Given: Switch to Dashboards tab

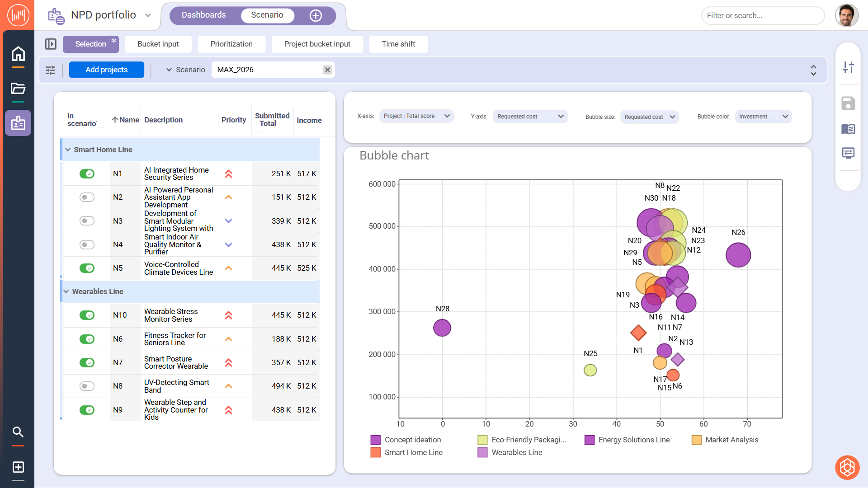Looking at the screenshot, I should click(203, 15).
